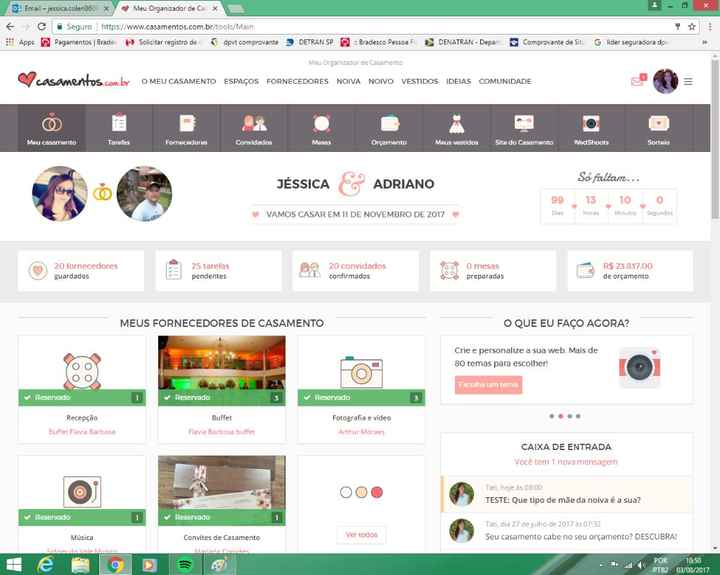
Task: Open TESTE mãe da noiva message
Action: [x=567, y=495]
